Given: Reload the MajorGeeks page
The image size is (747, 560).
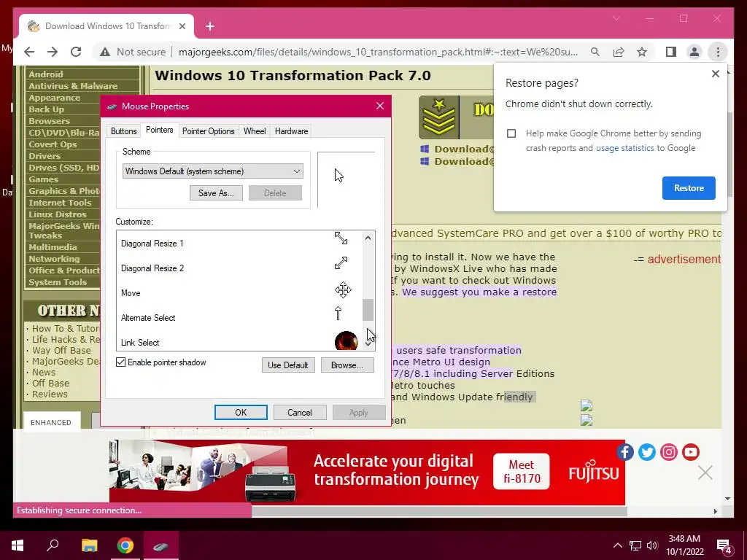Looking at the screenshot, I should tap(76, 52).
